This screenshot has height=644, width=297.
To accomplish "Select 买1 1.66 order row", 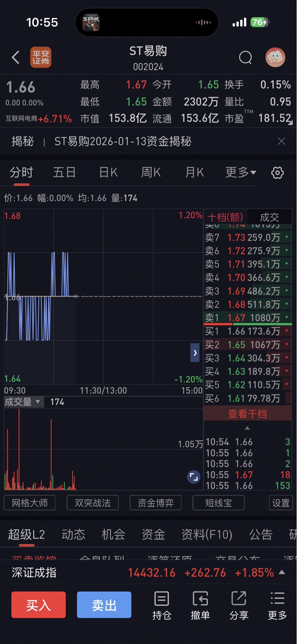I will [x=248, y=331].
